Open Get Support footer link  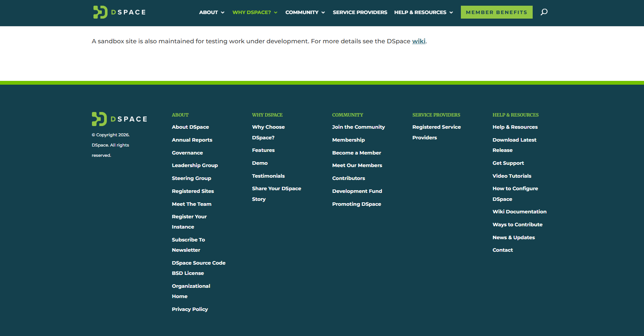508,163
